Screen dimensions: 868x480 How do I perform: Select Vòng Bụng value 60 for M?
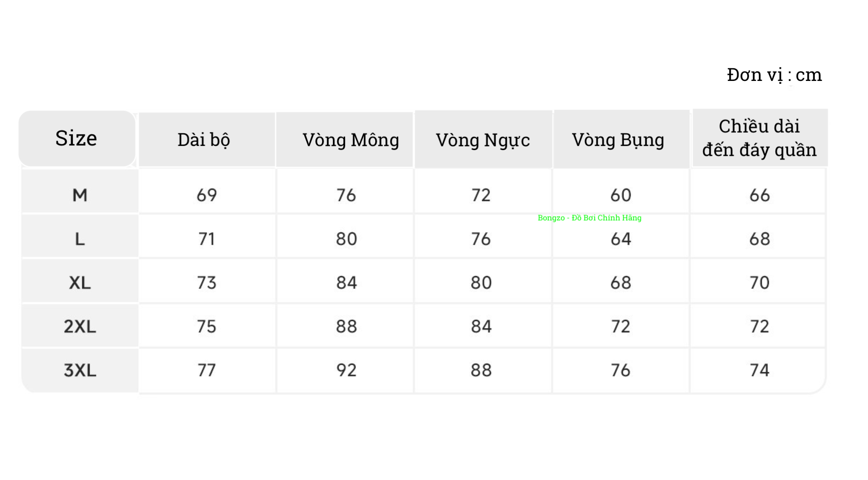click(621, 195)
